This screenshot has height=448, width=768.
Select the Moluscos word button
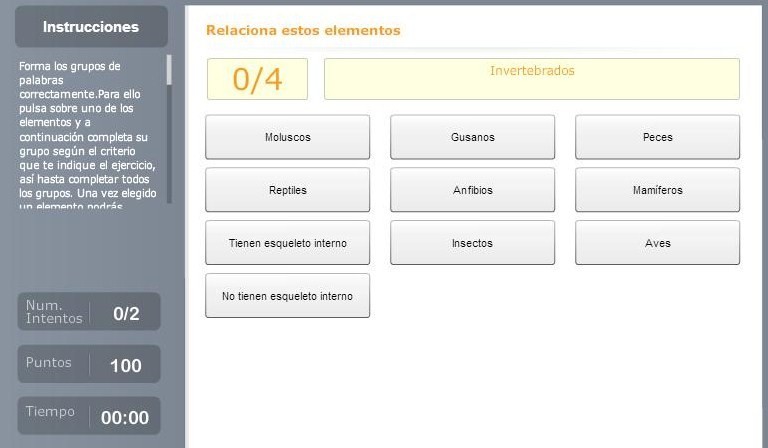[x=287, y=137]
